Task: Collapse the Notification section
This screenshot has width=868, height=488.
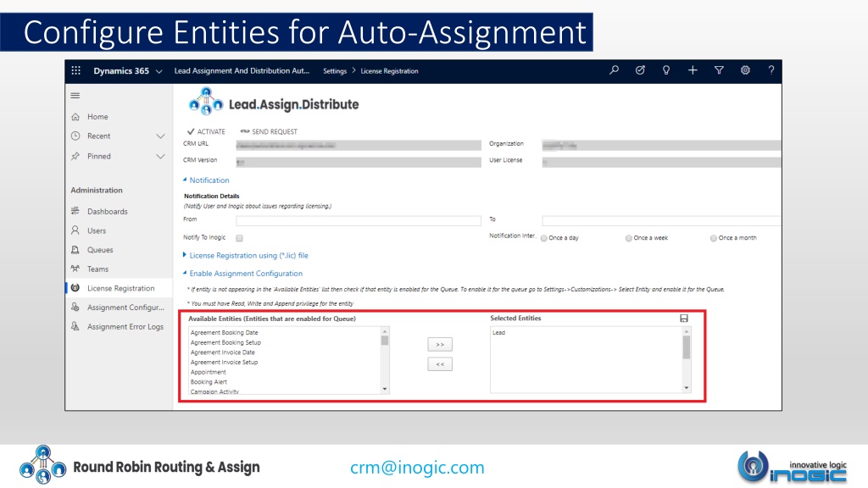Action: tap(206, 180)
